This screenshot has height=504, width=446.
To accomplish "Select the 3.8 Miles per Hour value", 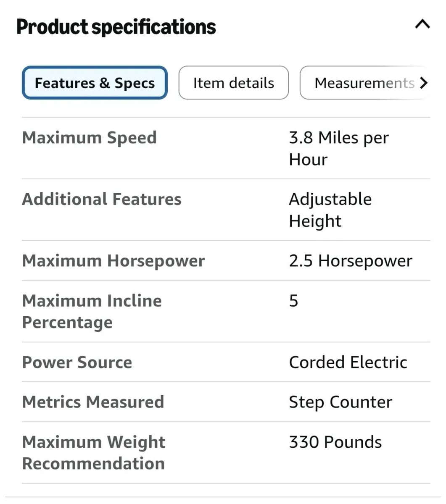I will (338, 148).
